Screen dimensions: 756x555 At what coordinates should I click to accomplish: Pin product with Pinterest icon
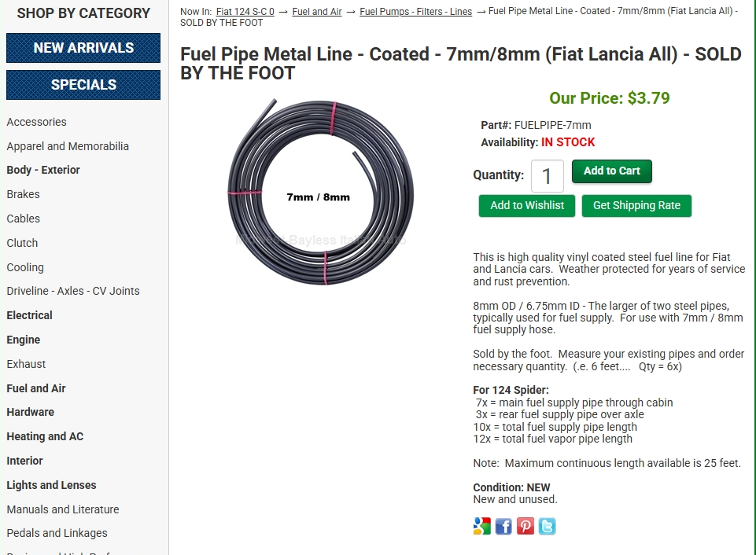(526, 526)
